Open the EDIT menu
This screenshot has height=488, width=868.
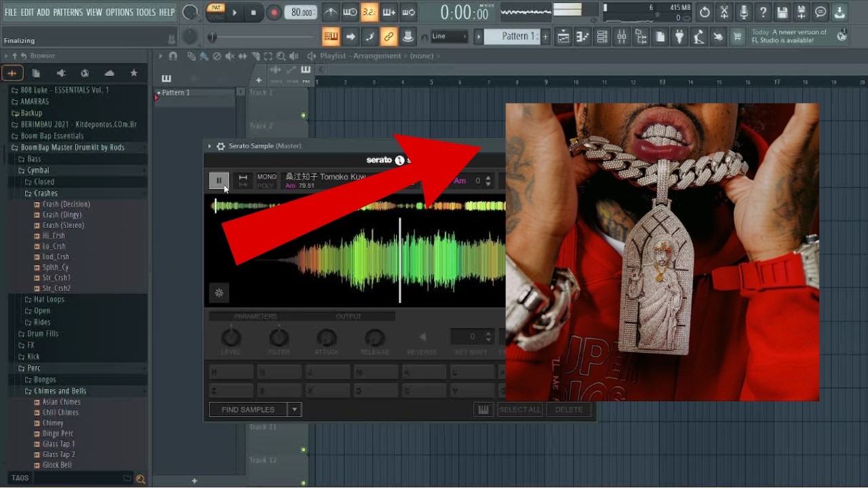pyautogui.click(x=27, y=12)
